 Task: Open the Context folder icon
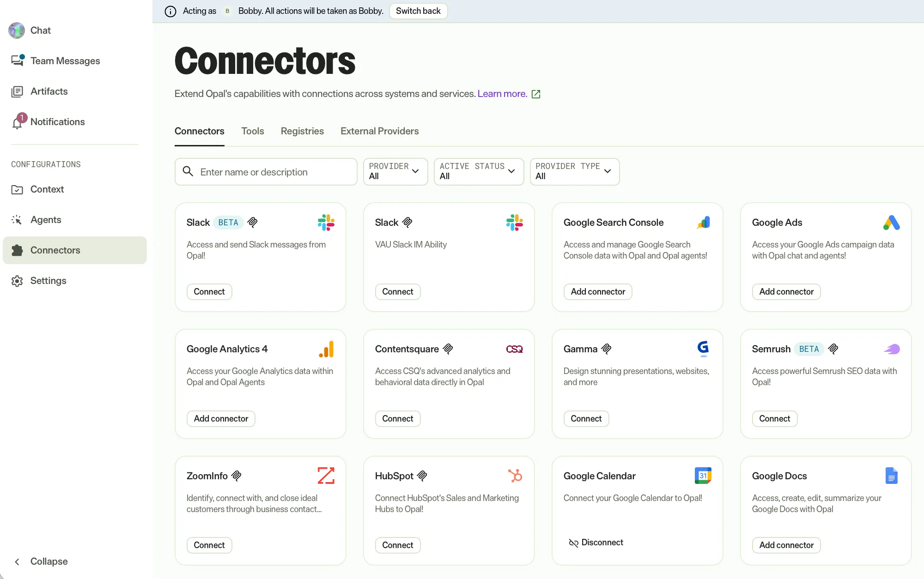[17, 189]
